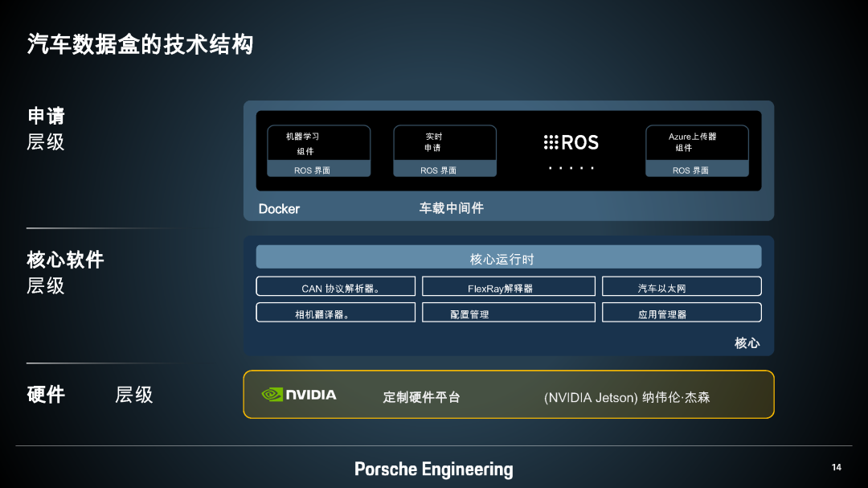Image resolution: width=868 pixels, height=488 pixels.
Task: Click the Docker label
Action: pyautogui.click(x=279, y=209)
